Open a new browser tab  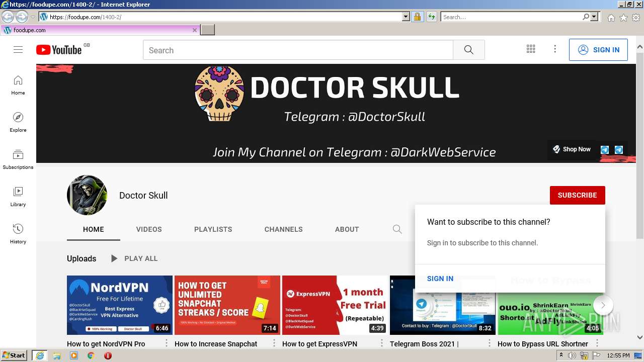click(x=208, y=30)
